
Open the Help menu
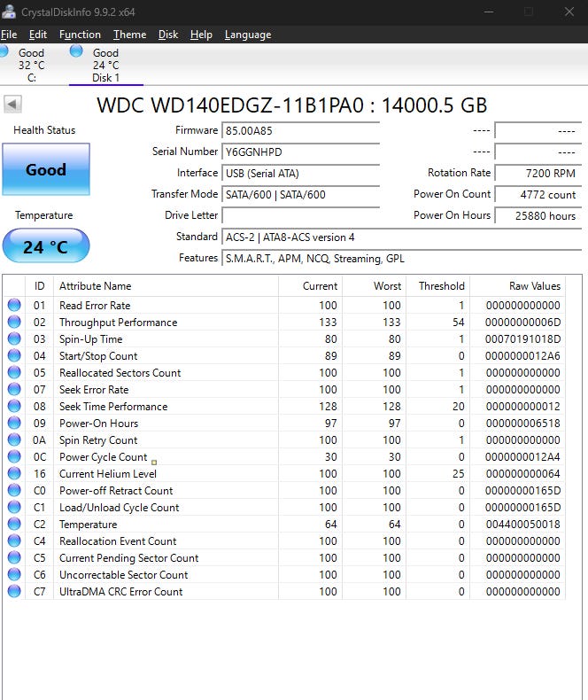[x=201, y=35]
